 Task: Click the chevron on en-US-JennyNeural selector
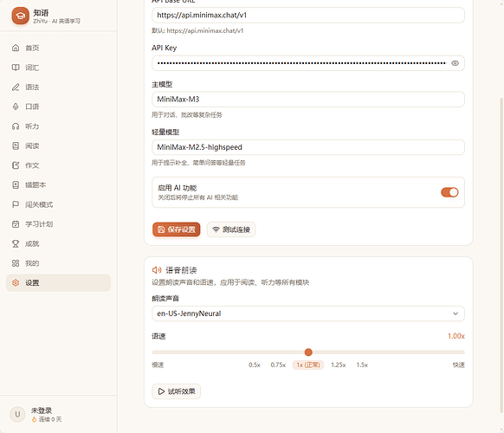tap(456, 313)
